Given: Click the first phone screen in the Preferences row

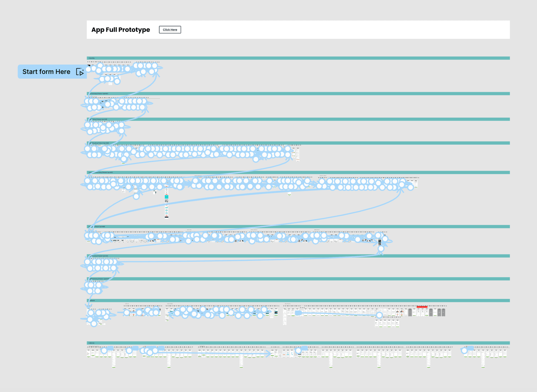Looking at the screenshot, I should tap(88, 354).
